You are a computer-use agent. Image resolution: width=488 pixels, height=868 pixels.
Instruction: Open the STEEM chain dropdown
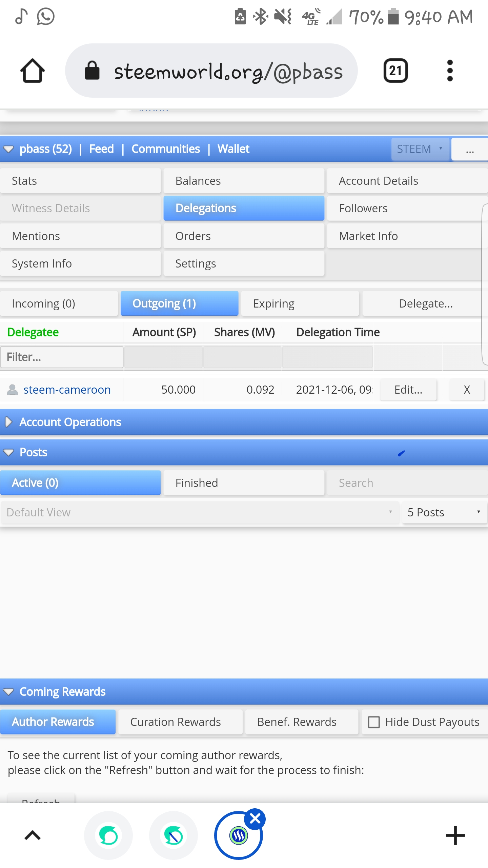[x=420, y=149]
